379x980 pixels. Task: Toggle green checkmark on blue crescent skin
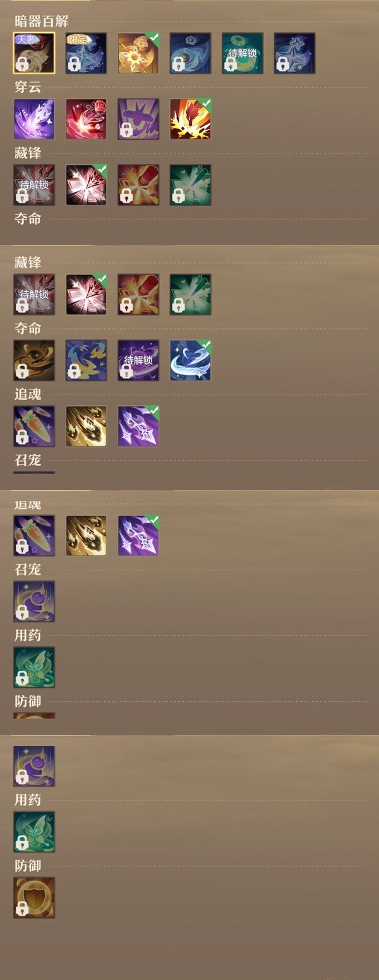tap(205, 345)
